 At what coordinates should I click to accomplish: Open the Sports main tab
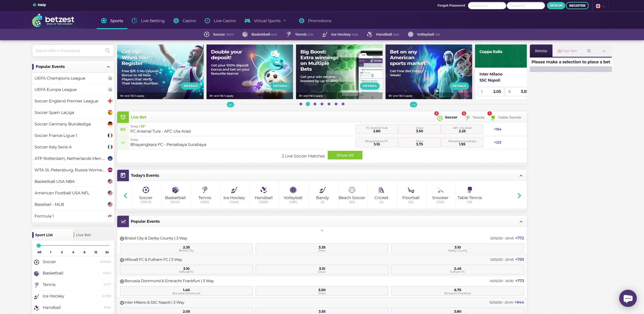112,21
